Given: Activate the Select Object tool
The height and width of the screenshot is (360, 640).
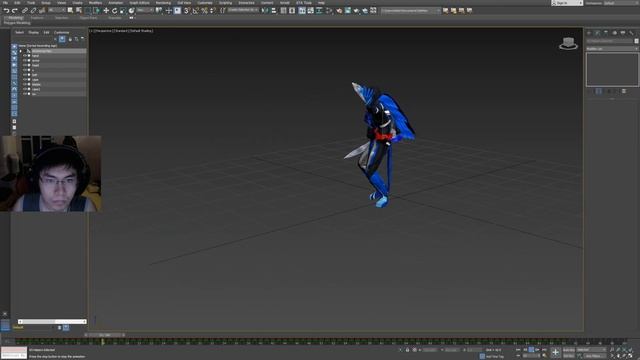Looking at the screenshot, I should 70,11.
